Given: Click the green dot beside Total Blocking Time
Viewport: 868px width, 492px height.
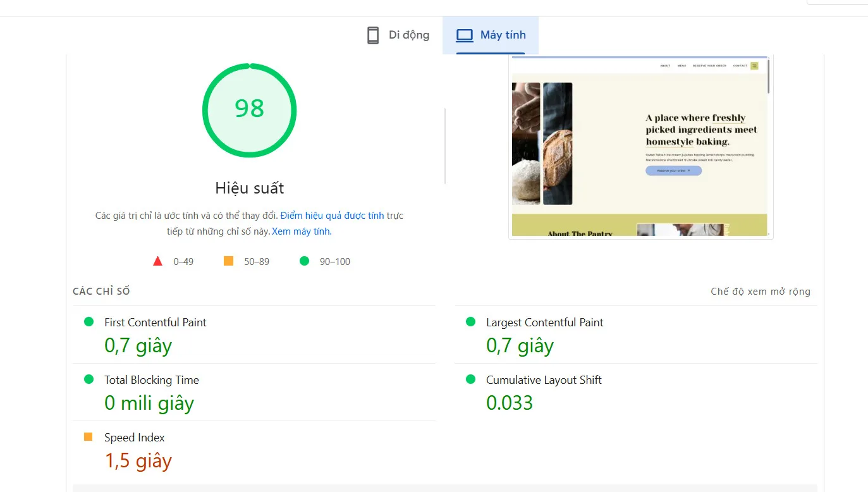Looking at the screenshot, I should click(x=89, y=379).
